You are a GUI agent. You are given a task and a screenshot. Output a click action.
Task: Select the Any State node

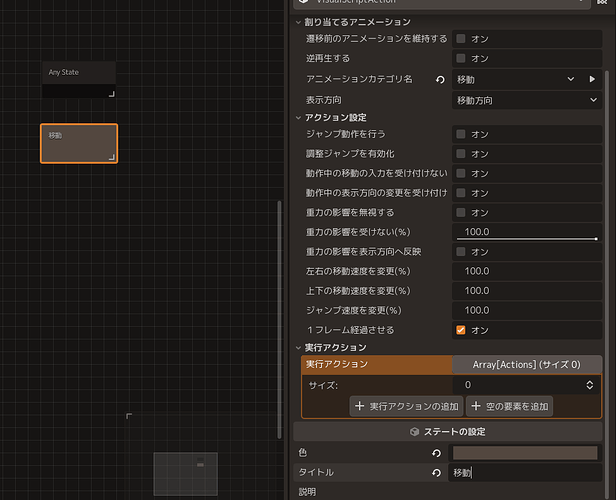79,79
